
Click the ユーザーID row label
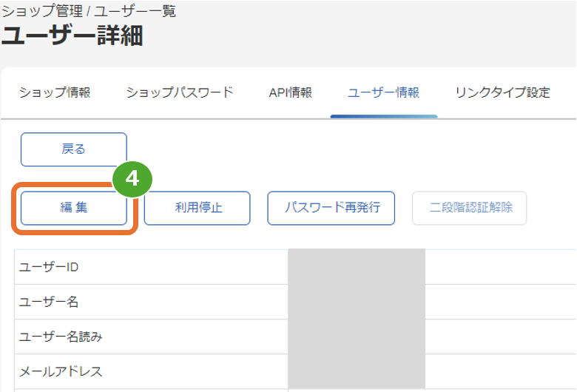pyautogui.click(x=49, y=267)
